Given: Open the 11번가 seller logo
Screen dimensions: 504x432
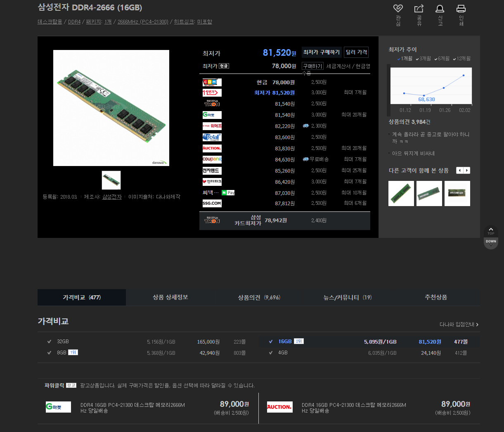Looking at the screenshot, I should click(x=212, y=93).
